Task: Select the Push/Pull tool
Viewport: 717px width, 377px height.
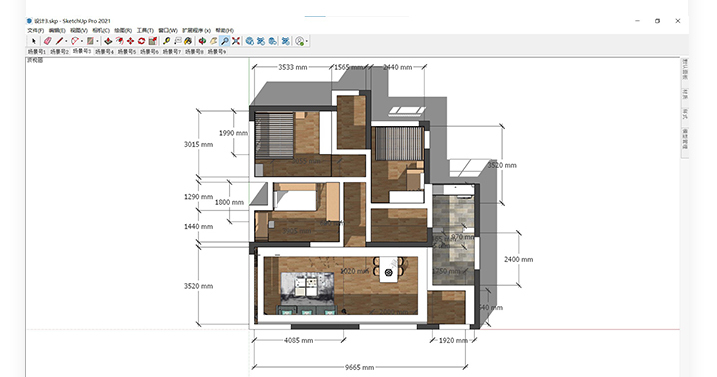Action: point(108,41)
